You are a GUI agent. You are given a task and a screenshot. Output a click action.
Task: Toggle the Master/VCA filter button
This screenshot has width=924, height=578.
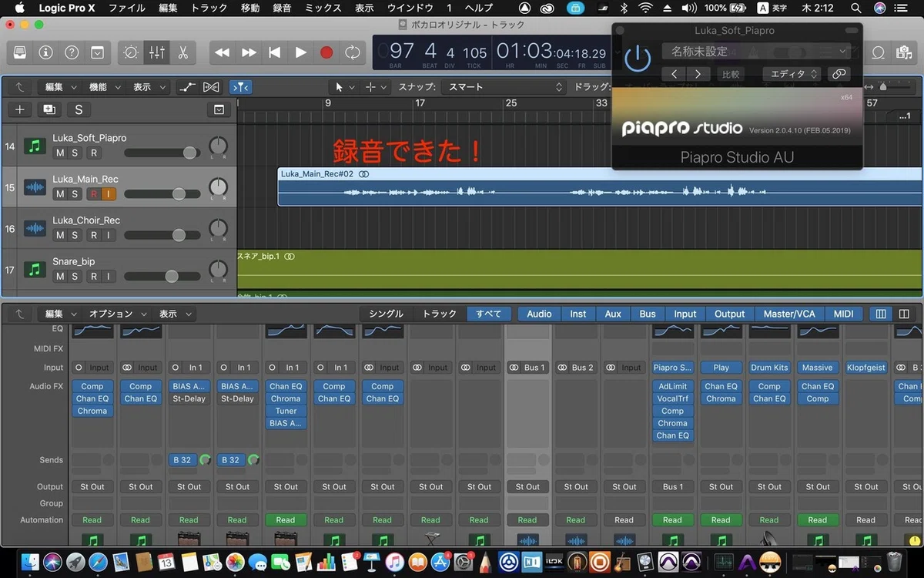[x=789, y=314]
